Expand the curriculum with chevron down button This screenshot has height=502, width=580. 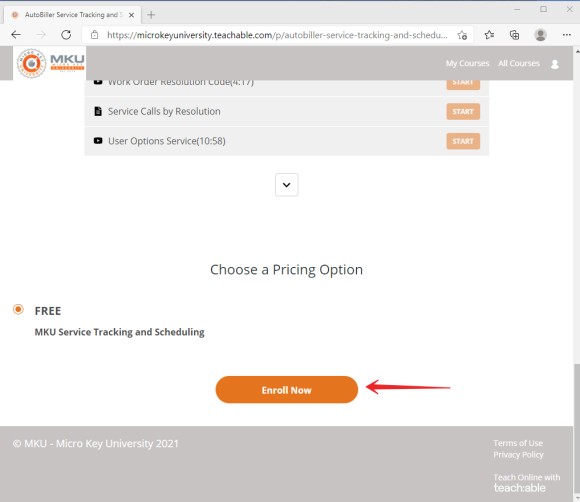coord(287,185)
